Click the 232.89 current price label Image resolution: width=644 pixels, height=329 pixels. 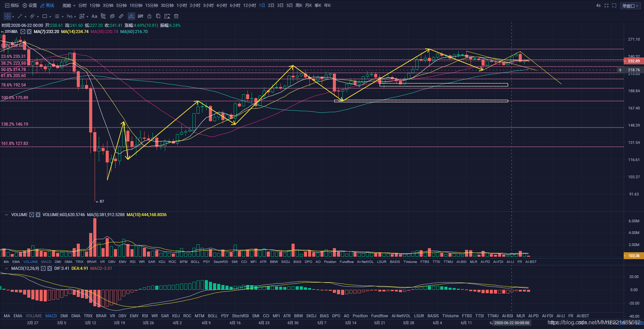pos(634,61)
